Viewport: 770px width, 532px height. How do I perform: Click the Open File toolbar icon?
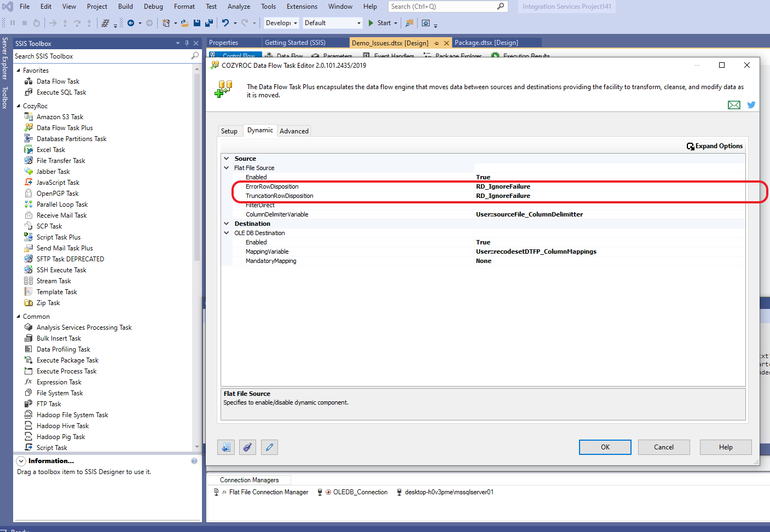click(x=185, y=23)
